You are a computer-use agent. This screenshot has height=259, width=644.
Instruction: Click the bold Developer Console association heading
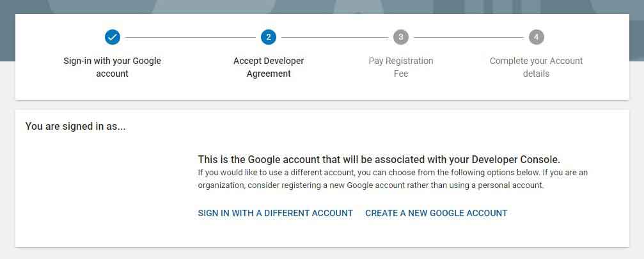379,159
